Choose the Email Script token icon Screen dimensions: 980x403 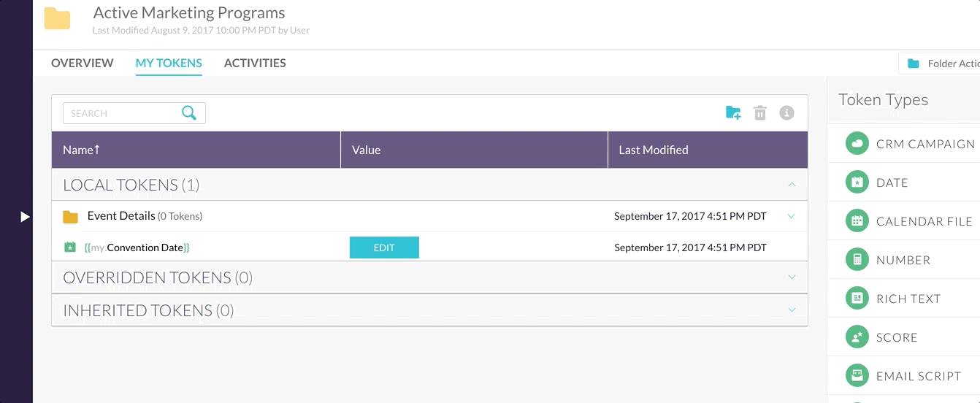pyautogui.click(x=857, y=376)
